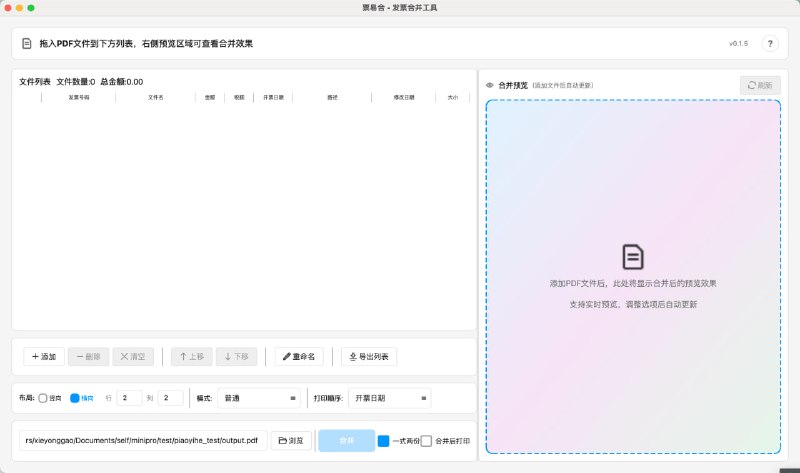This screenshot has width=800, height=473.
Task: Click the 开票日期 column header in the table
Action: [x=273, y=97]
